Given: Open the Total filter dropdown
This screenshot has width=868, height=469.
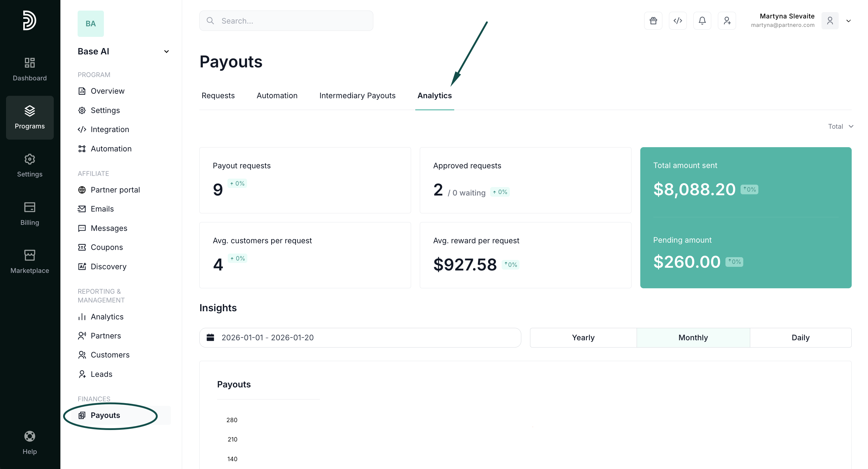Looking at the screenshot, I should pyautogui.click(x=841, y=126).
